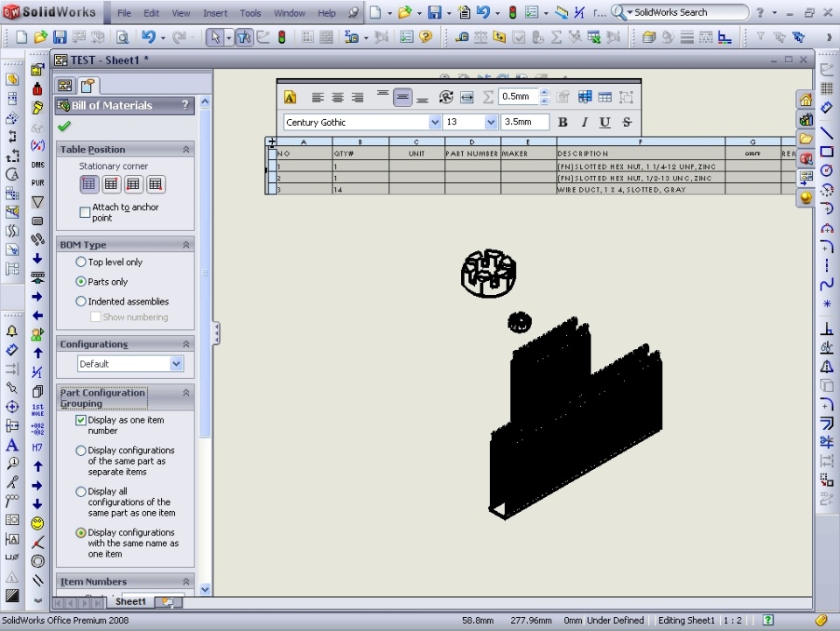
Task: Open the Help menu
Action: pyautogui.click(x=326, y=13)
